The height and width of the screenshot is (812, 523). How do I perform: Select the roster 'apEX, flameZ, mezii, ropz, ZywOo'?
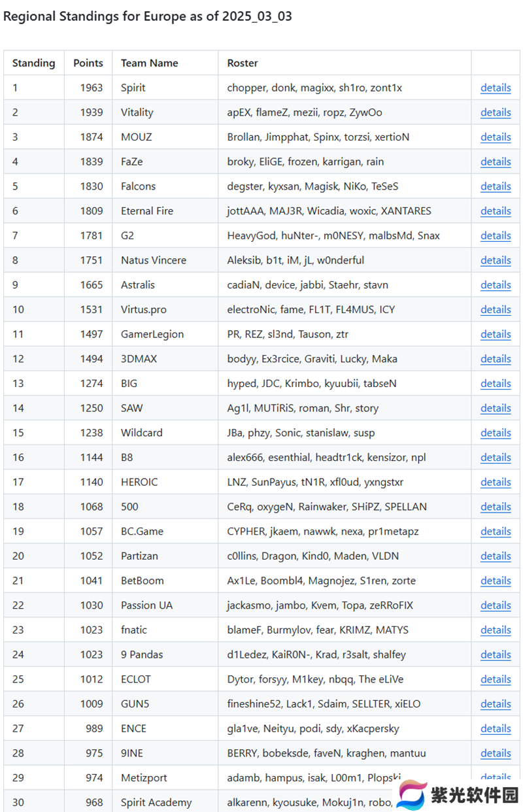(305, 112)
